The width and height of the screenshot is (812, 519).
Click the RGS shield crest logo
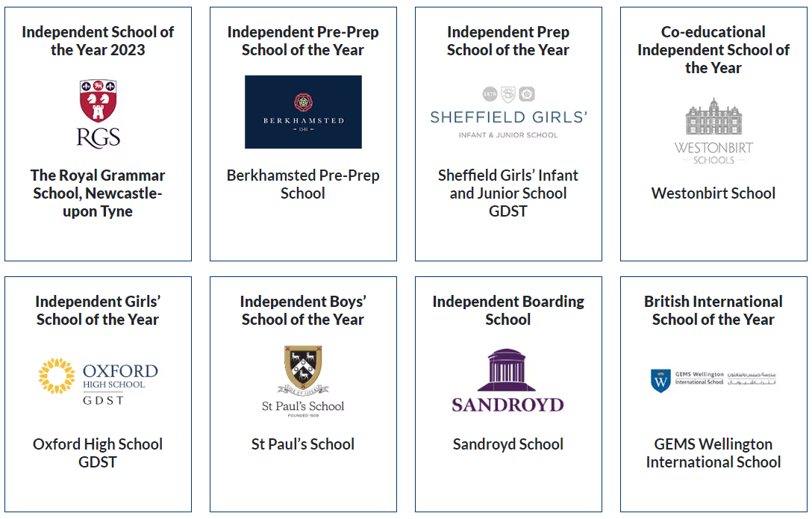[x=98, y=114]
